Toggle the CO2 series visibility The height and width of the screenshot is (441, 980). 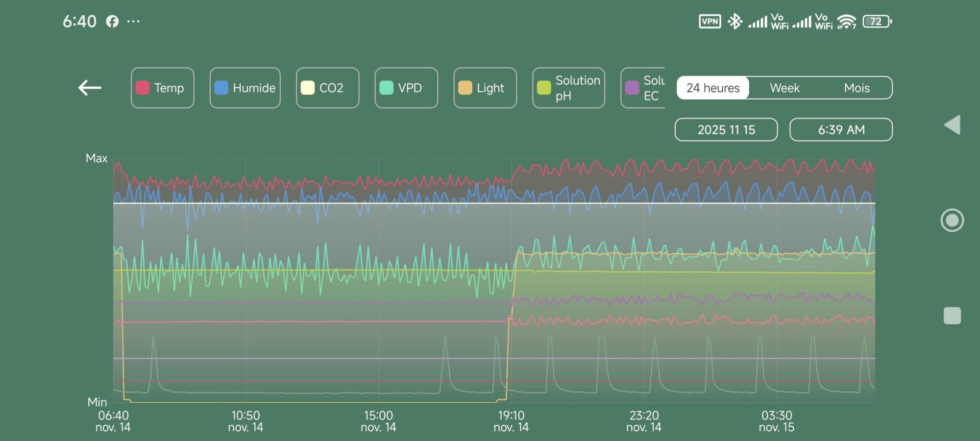click(x=327, y=88)
